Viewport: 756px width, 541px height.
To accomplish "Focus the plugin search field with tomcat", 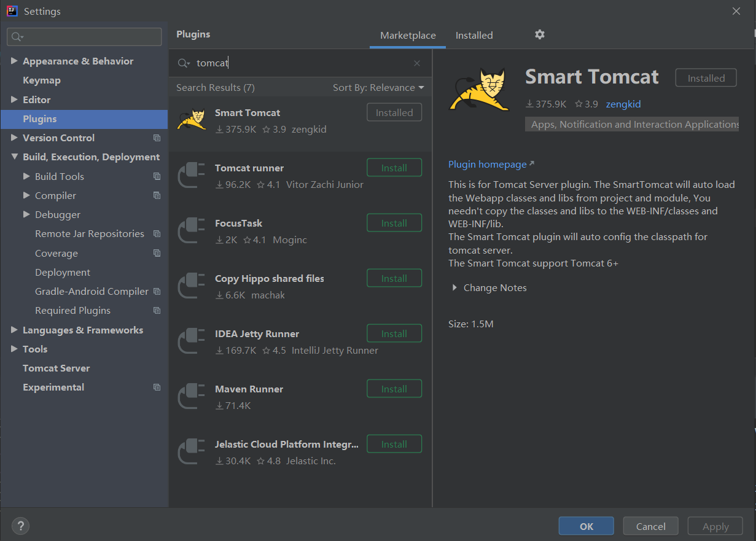I will tap(301, 63).
